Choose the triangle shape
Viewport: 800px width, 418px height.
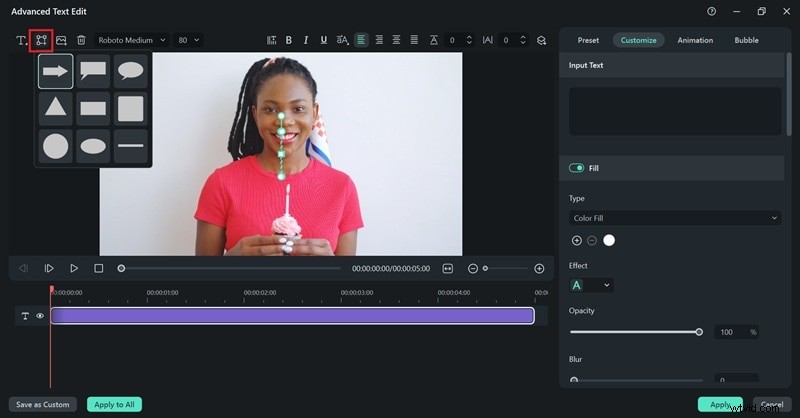(56, 108)
